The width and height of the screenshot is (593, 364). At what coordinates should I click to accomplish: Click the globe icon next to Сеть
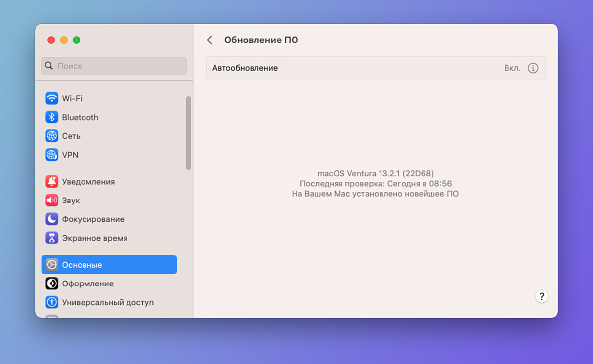(x=52, y=136)
